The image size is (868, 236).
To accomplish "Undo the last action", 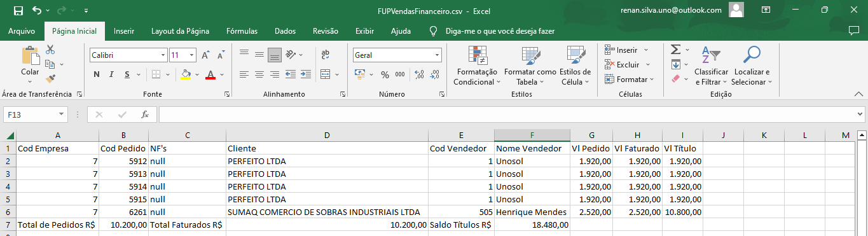I will [x=37, y=11].
